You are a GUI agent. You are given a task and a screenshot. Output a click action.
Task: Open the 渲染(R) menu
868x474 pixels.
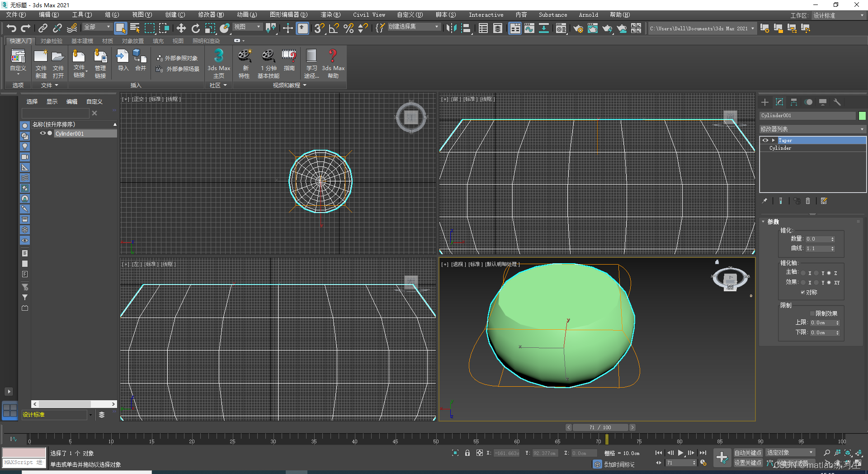[330, 14]
